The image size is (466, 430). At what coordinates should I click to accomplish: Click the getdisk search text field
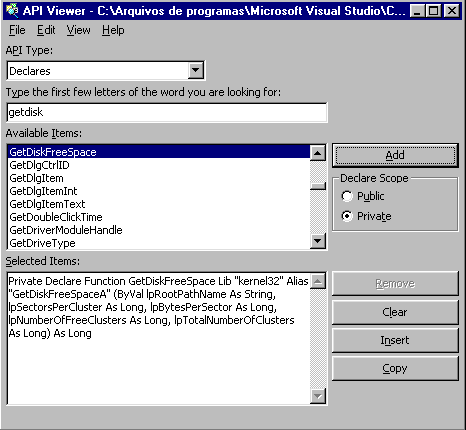pyautogui.click(x=167, y=112)
